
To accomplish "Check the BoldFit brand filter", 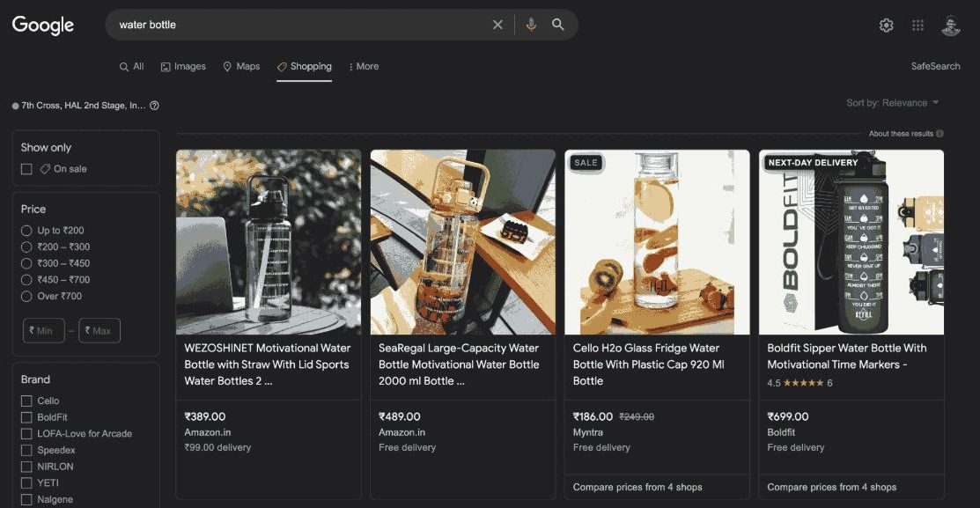I will click(26, 416).
